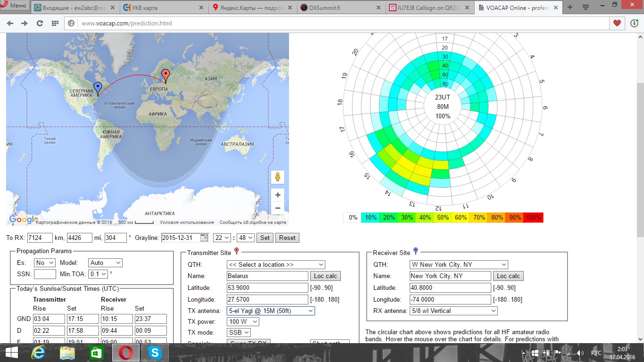Click the To RX km field 7124
The image size is (644, 362).
[x=40, y=238]
